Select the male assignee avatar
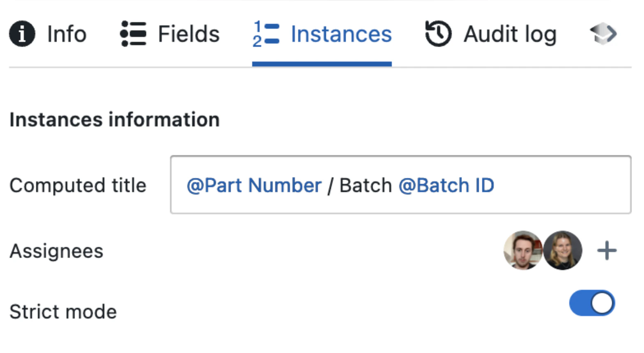The height and width of the screenshot is (353, 644). (523, 250)
